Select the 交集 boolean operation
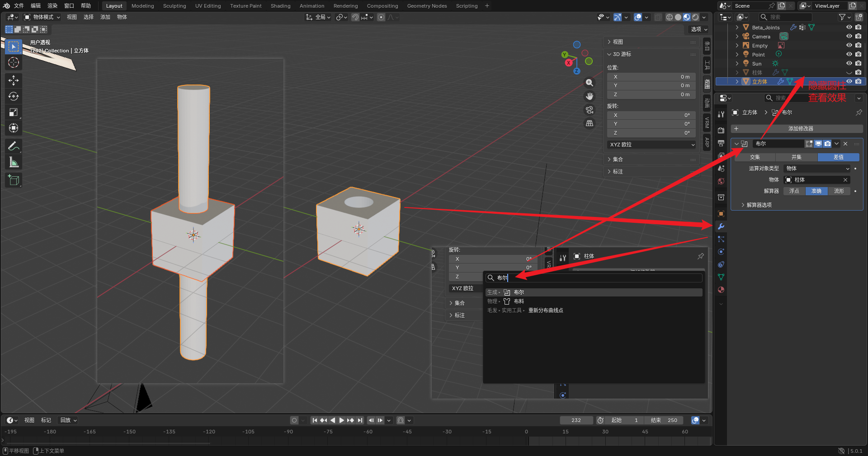Screen dimensions: 868x456 [x=755, y=157]
